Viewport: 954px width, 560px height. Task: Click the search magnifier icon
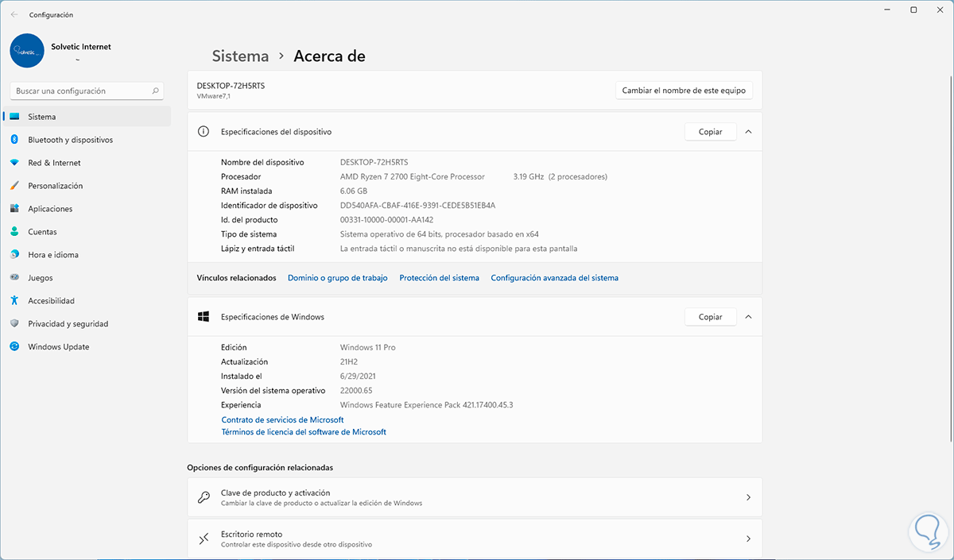click(x=156, y=91)
